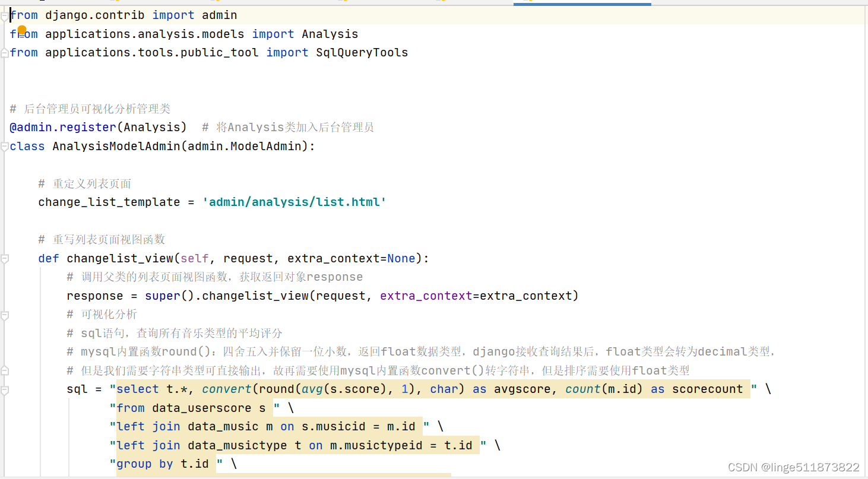Click 'applications.tools.public_tool' module path
Image resolution: width=868 pixels, height=479 pixels.
pyautogui.click(x=151, y=53)
